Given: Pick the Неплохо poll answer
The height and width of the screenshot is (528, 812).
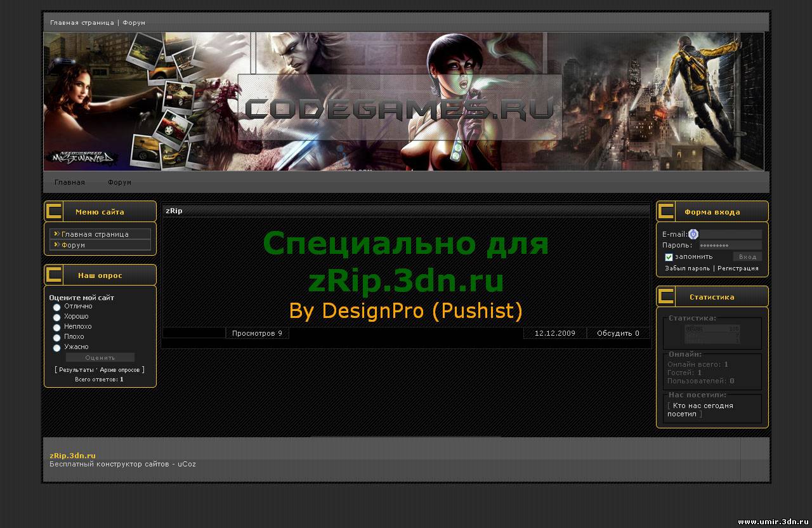Looking at the screenshot, I should [56, 327].
